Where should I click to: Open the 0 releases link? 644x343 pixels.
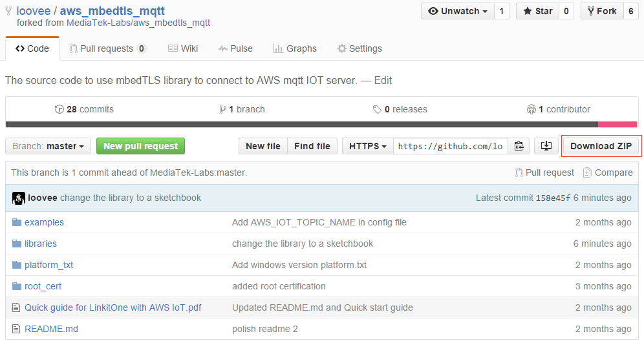click(x=400, y=110)
